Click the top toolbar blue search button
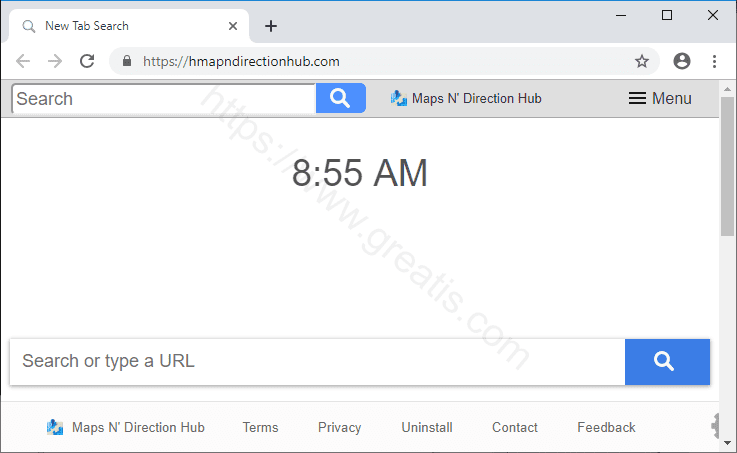737x453 pixels. [340, 98]
